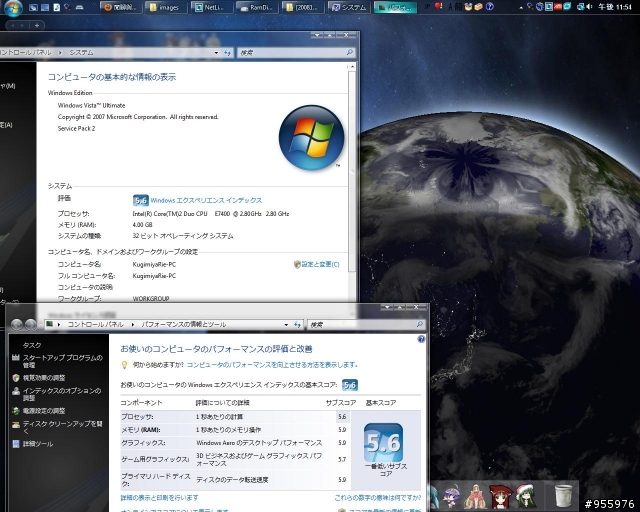Click search field in System window

click(292, 52)
